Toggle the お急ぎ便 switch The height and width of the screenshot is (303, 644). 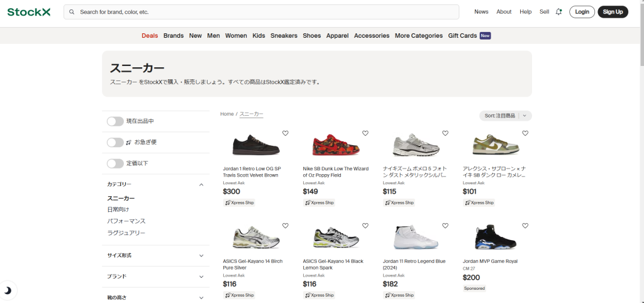tap(115, 142)
